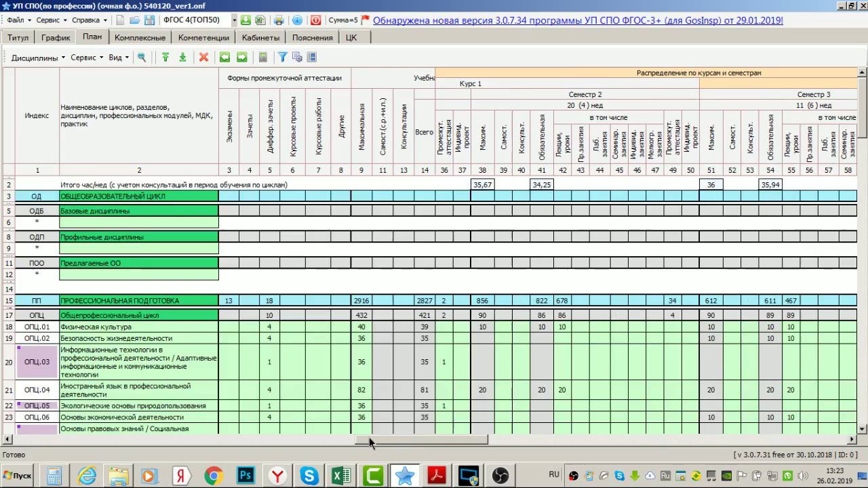Select the Безопасность жизнедеятельности row
Image resolution: width=868 pixels, height=488 pixels.
[139, 338]
